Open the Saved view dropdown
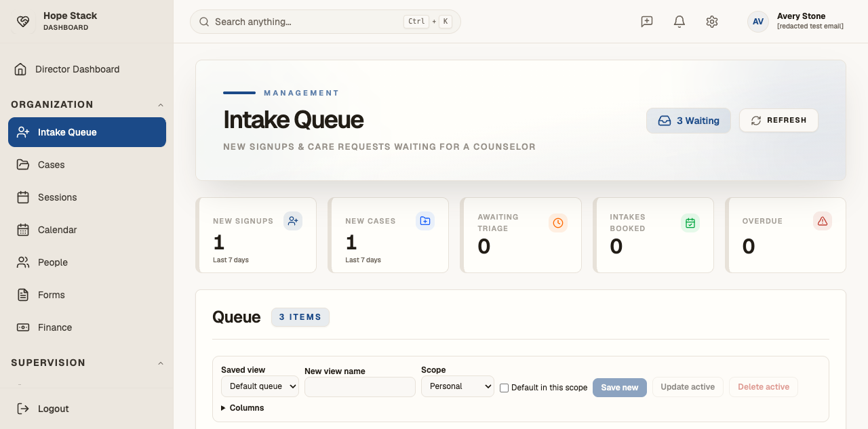 [260, 386]
